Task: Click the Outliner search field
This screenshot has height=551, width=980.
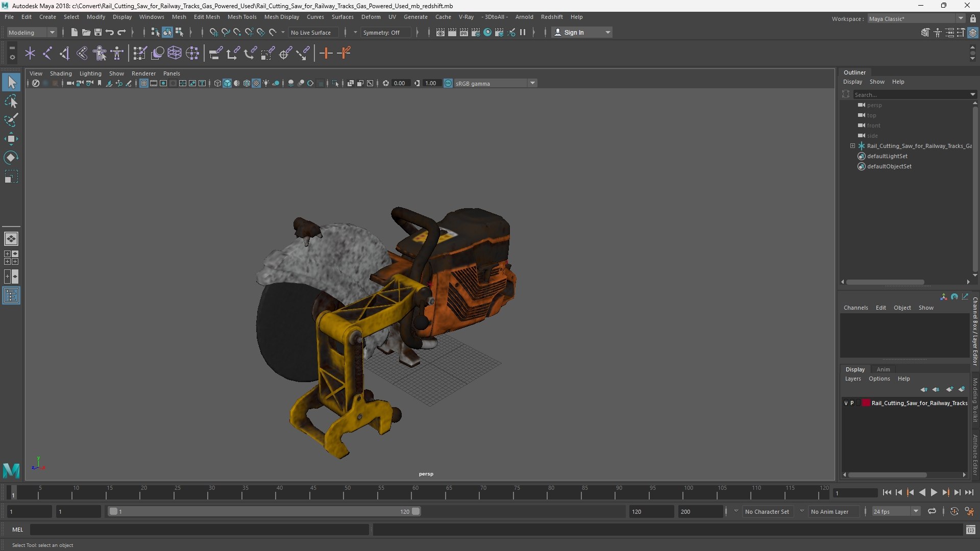Action: click(x=911, y=94)
